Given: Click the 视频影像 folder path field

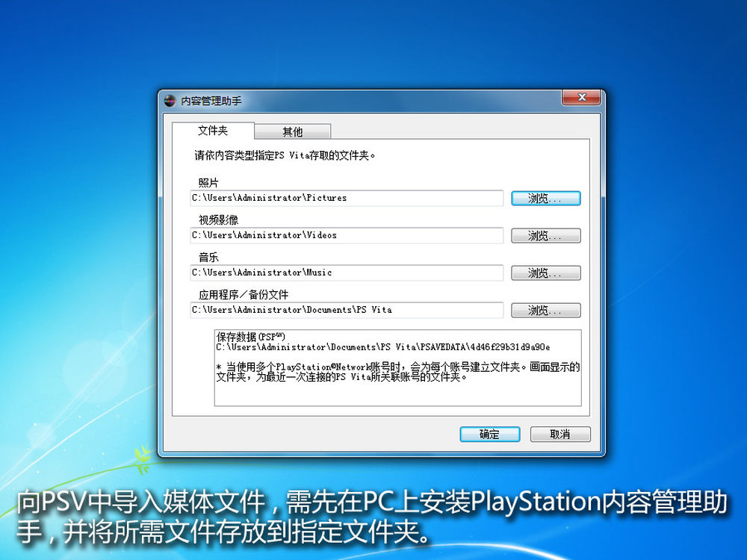Looking at the screenshot, I should 347,235.
